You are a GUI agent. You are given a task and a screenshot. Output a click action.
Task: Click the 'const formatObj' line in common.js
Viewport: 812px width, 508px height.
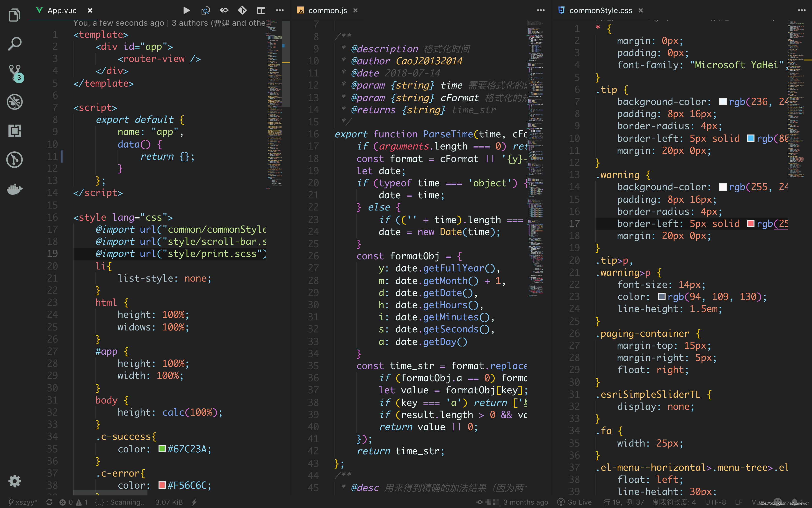(x=409, y=256)
